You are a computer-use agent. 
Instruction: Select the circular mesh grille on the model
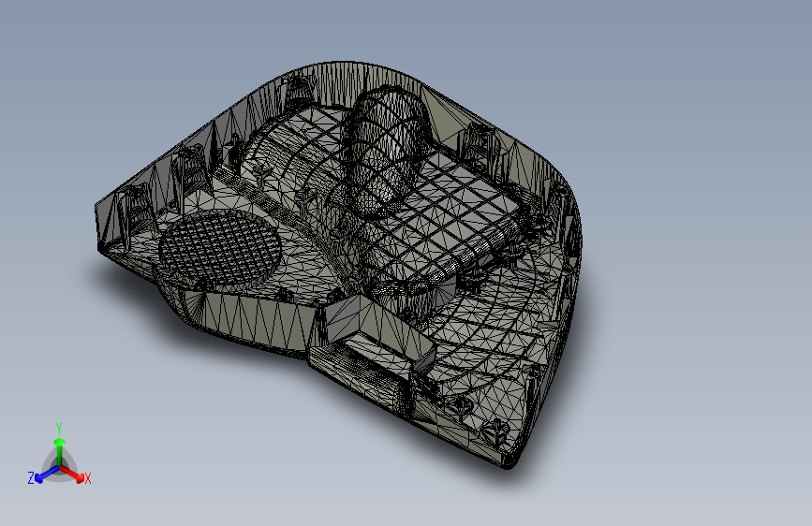[x=219, y=250]
